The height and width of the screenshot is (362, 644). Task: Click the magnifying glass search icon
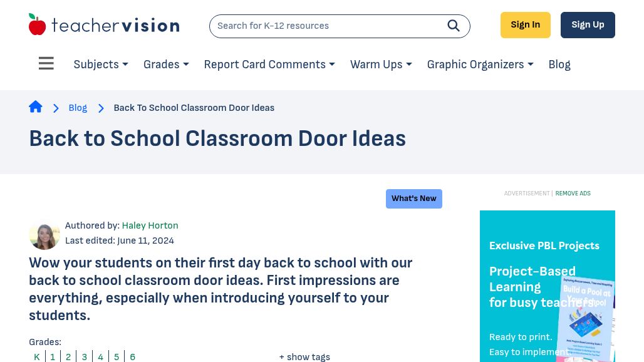point(454,26)
